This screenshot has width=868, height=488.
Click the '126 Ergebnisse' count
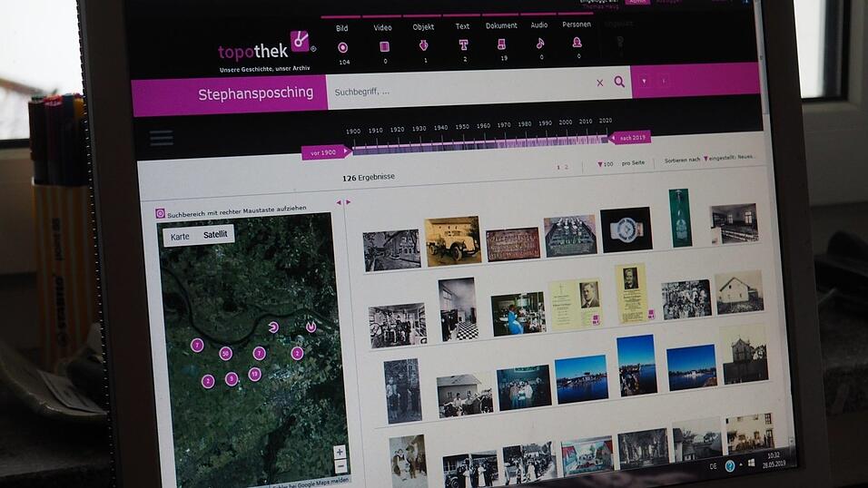pos(368,178)
